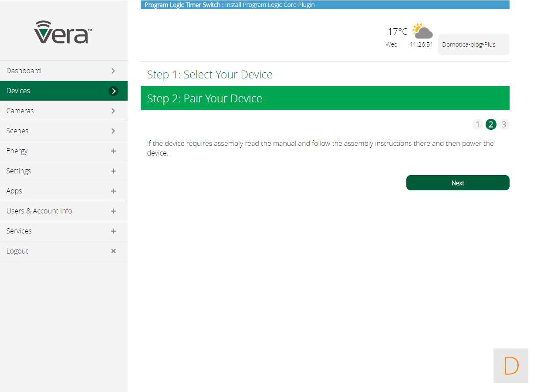Click the Domotica-blog-Plus controller box
Image resolution: width=537 pixels, height=392 pixels.
click(x=473, y=44)
